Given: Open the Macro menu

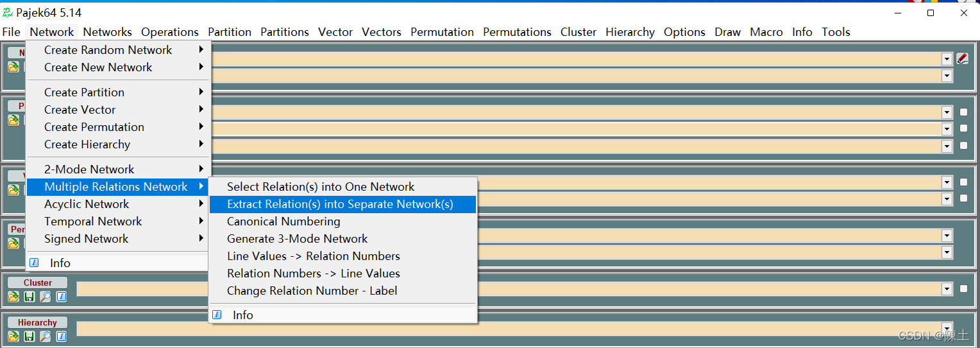Looking at the screenshot, I should [766, 32].
